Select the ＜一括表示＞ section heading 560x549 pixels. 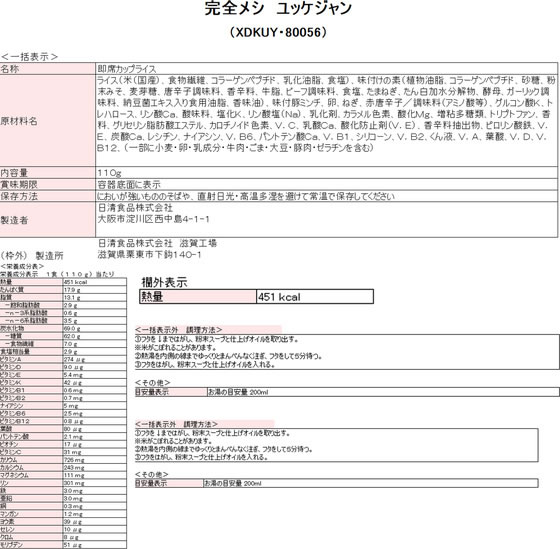pos(29,57)
